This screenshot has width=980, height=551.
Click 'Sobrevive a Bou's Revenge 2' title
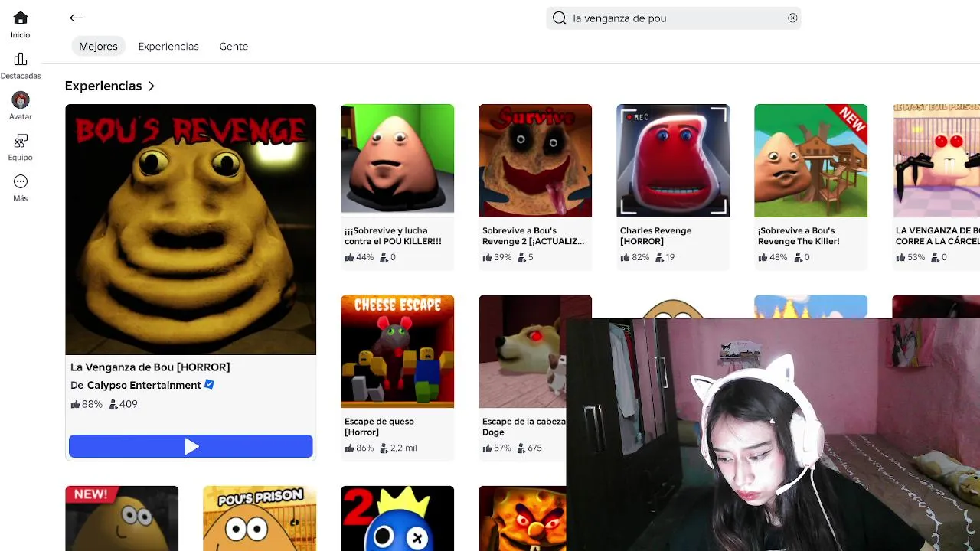tap(533, 236)
